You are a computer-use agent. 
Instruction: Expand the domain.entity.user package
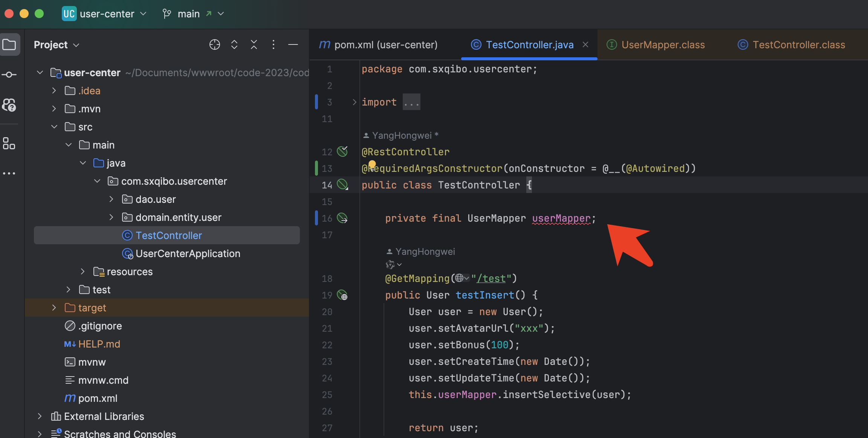pyautogui.click(x=112, y=217)
